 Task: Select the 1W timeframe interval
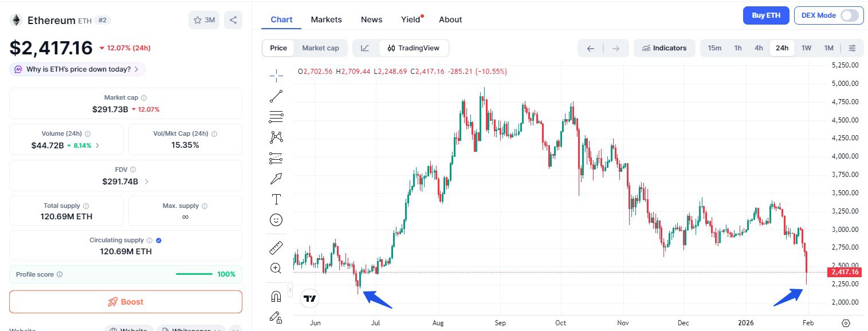806,48
